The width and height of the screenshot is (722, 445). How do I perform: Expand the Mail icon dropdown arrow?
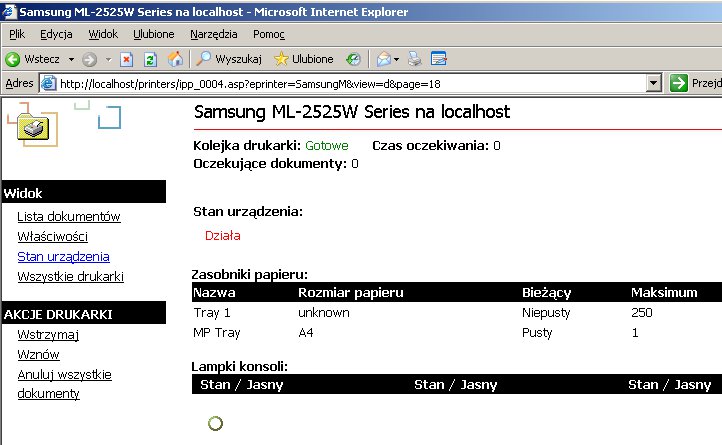click(396, 59)
